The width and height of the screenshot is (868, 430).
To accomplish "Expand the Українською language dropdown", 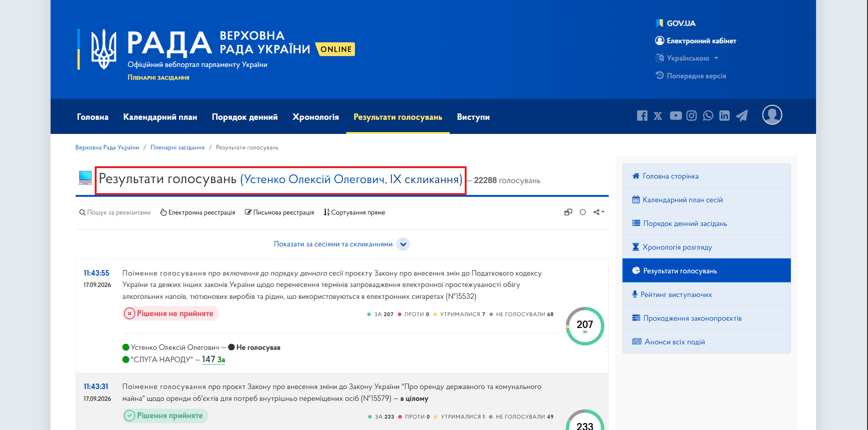I will [687, 58].
